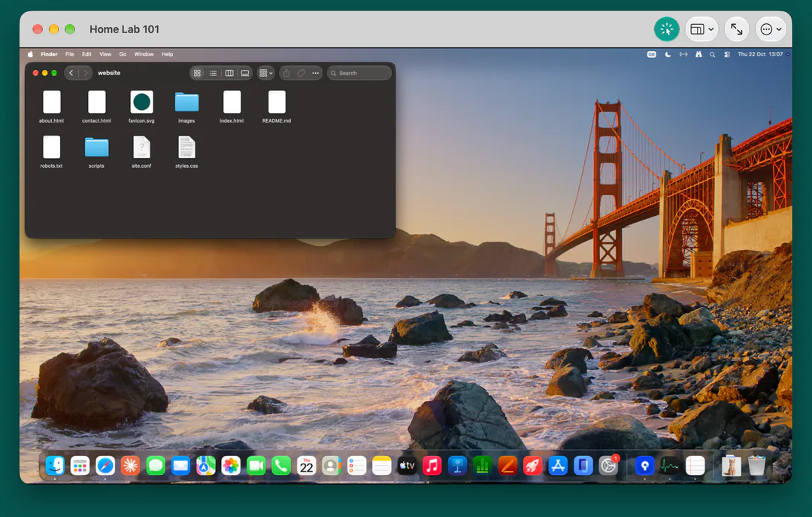Open the File menu
812x517 pixels.
tap(69, 54)
